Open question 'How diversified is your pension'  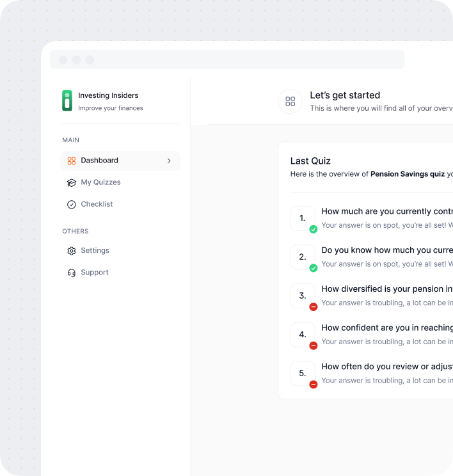coord(387,289)
